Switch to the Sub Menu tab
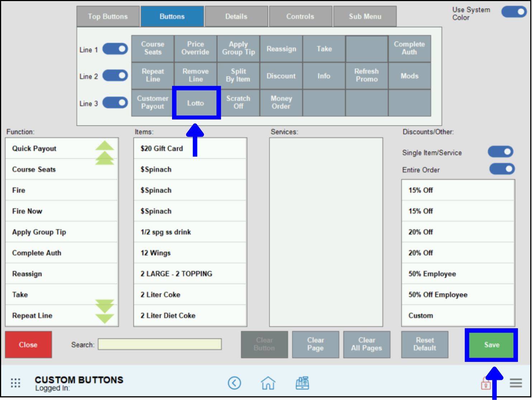Image resolution: width=532 pixels, height=400 pixels. 365,16
